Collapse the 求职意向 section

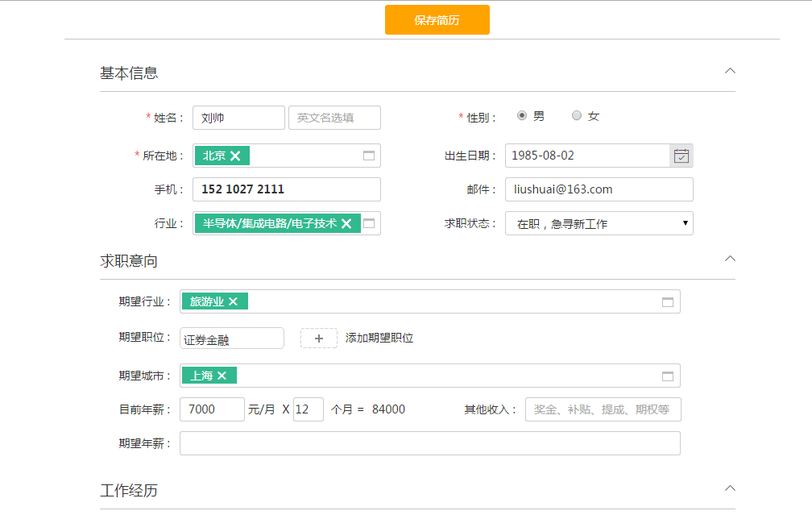coord(730,259)
